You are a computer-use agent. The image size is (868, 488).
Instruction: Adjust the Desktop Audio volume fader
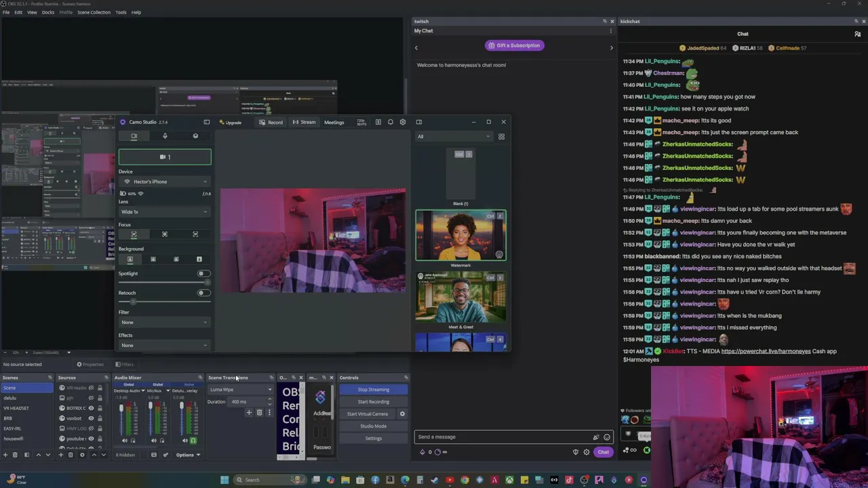[x=121, y=418]
